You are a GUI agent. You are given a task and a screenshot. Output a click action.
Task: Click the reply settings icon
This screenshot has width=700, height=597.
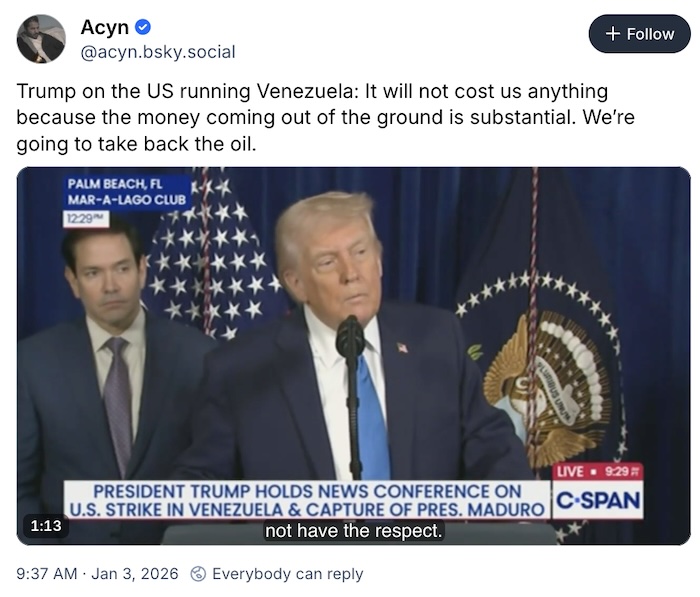click(x=198, y=574)
